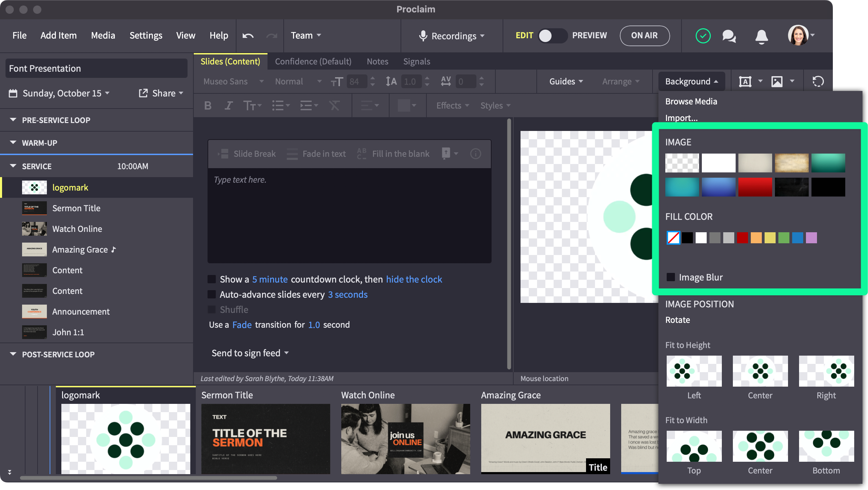Click the insert image icon

(777, 82)
